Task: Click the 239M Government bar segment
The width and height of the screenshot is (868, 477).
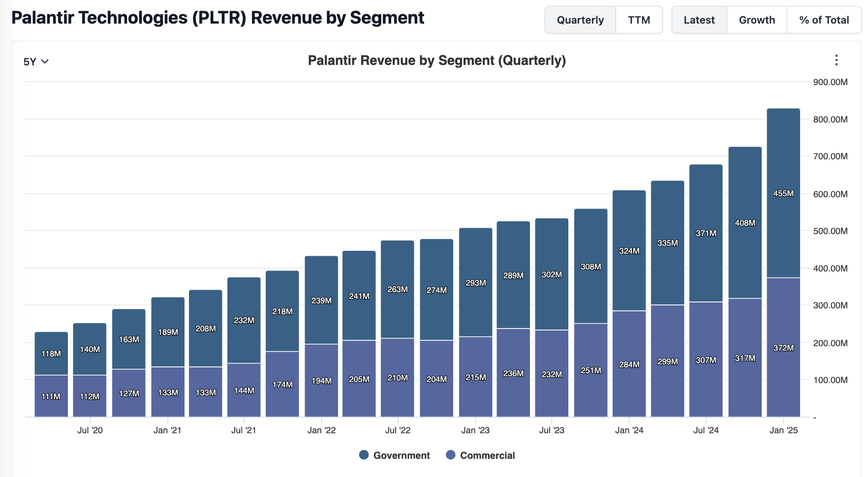Action: click(321, 300)
